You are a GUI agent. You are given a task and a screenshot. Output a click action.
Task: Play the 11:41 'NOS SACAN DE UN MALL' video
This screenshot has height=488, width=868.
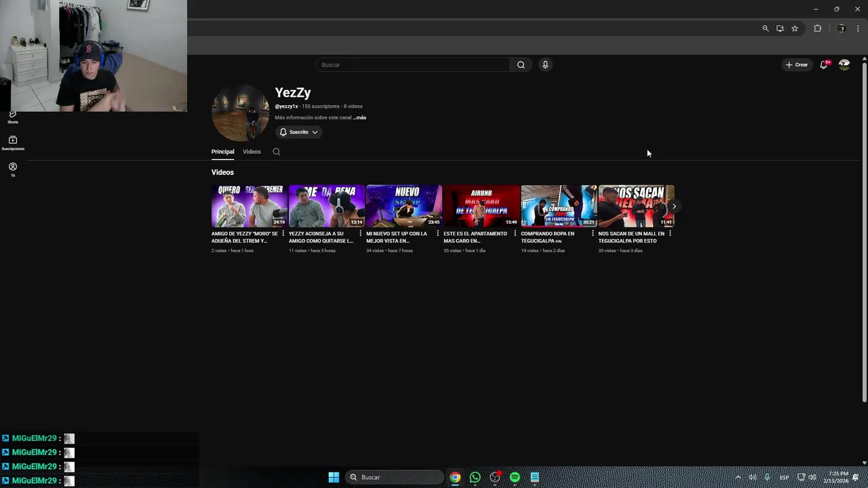pyautogui.click(x=635, y=206)
